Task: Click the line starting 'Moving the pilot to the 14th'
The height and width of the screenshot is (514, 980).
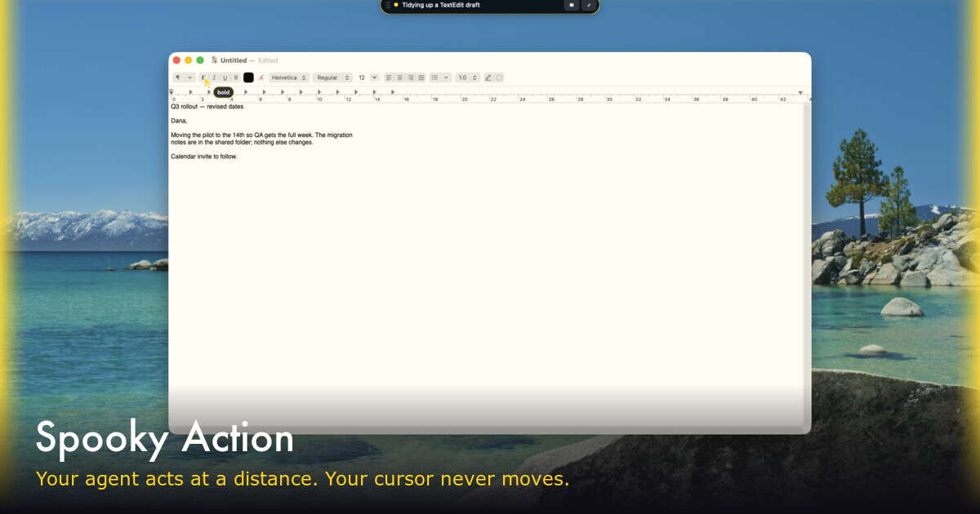Action: 261,135
